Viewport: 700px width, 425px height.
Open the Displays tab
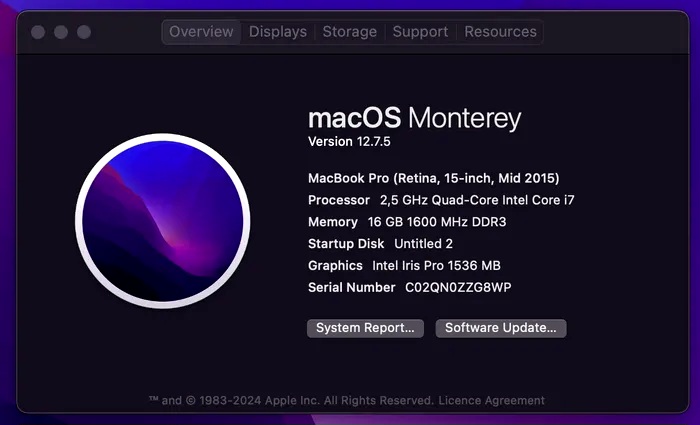coord(278,32)
